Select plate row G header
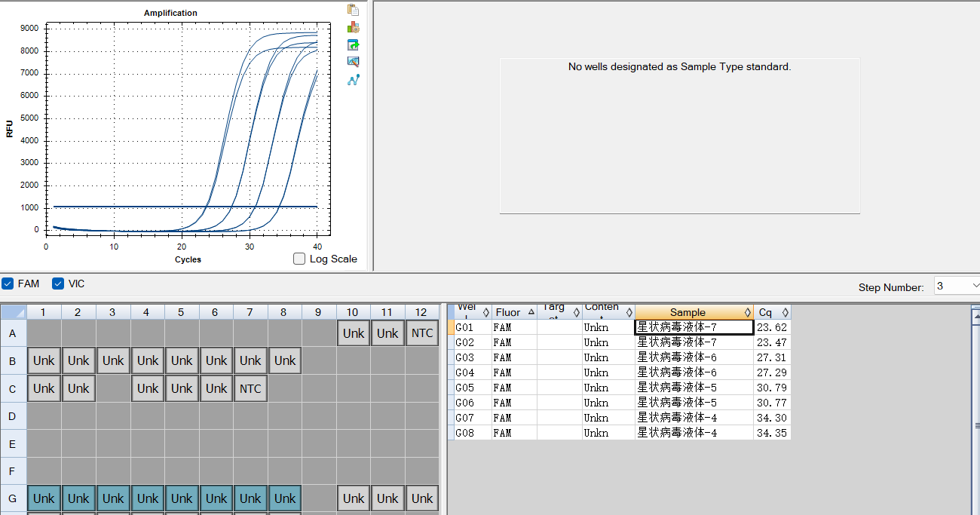Viewport: 980px width, 515px height. [x=14, y=498]
